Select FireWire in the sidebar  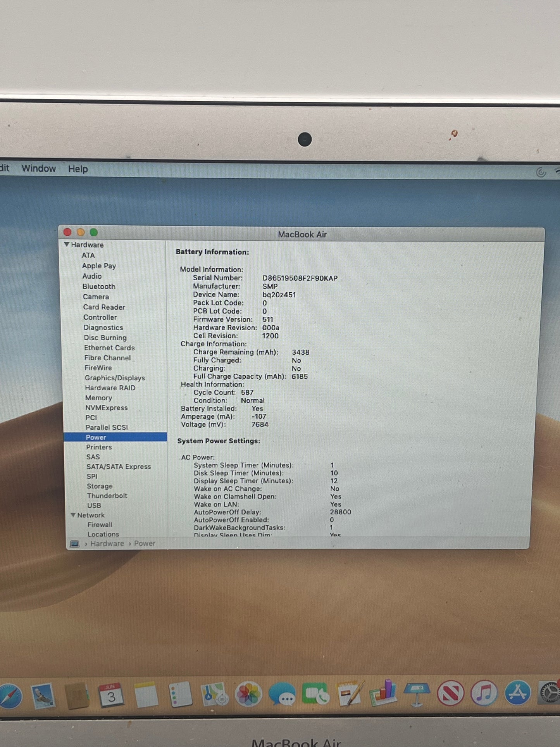(x=98, y=368)
